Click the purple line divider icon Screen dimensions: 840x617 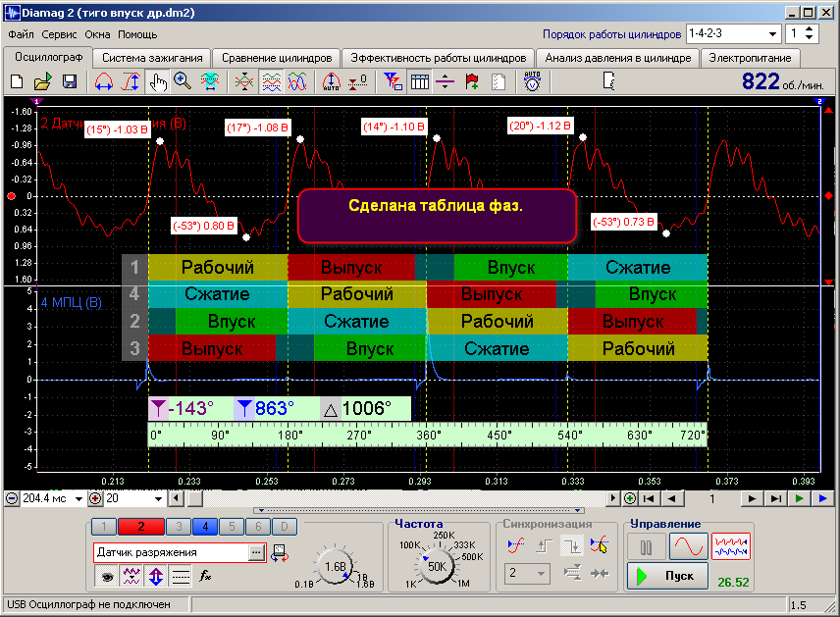point(446,82)
